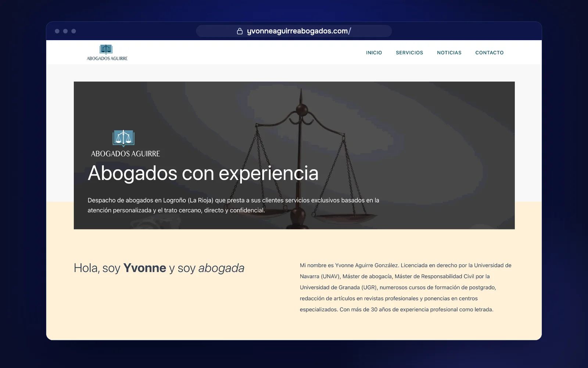Open the NOTICIAS menu item
The height and width of the screenshot is (368, 588).
(x=449, y=53)
